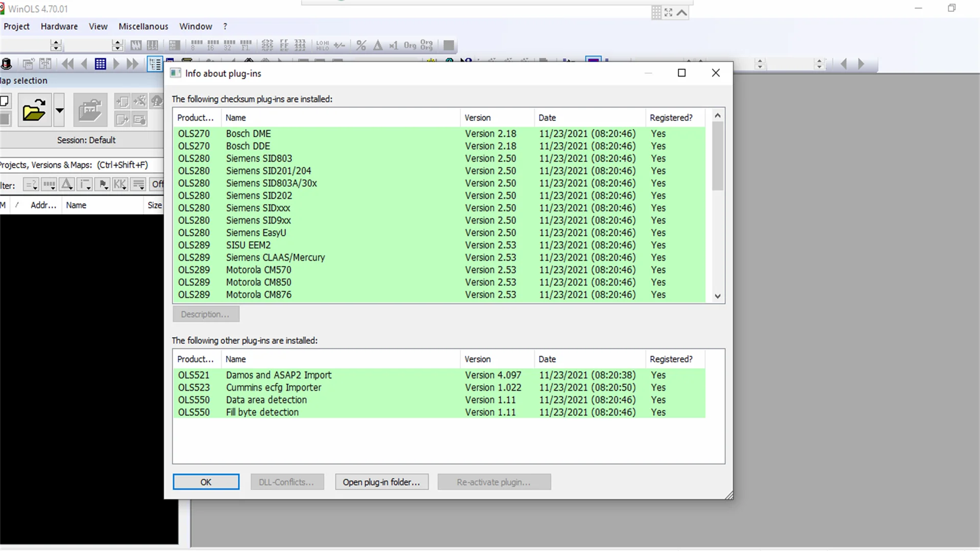Open the Hardware menu

point(59,27)
